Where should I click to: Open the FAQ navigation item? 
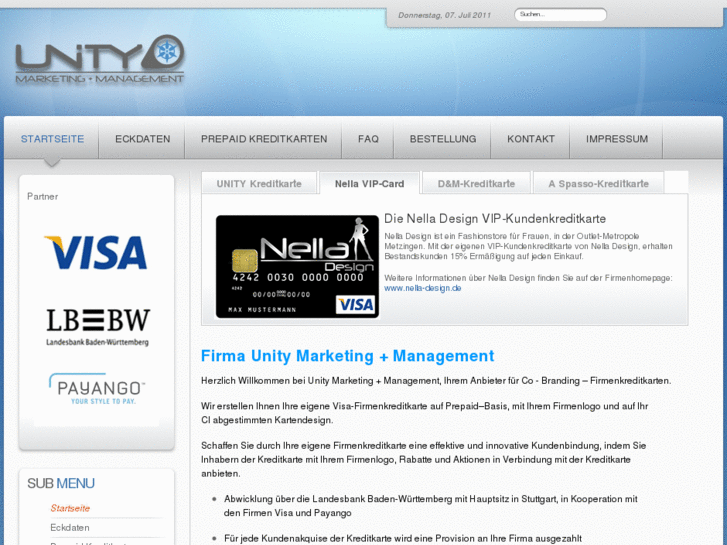click(x=368, y=139)
